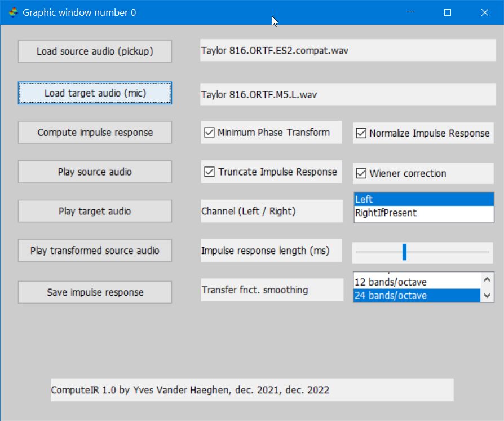
Task: Save impulse response to file
Action: coord(95,292)
